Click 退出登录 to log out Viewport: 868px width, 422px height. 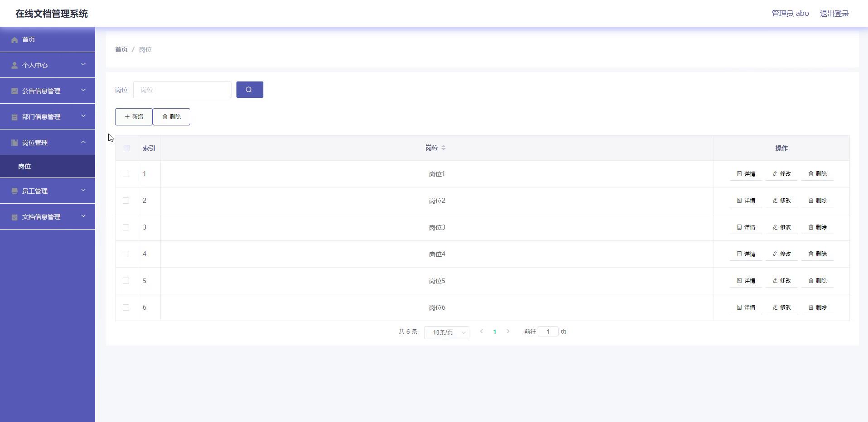[x=834, y=14]
